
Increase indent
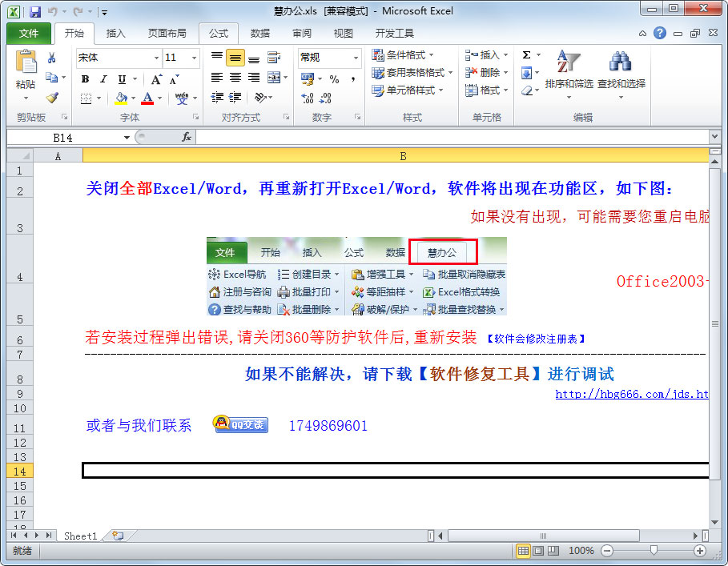click(x=235, y=98)
